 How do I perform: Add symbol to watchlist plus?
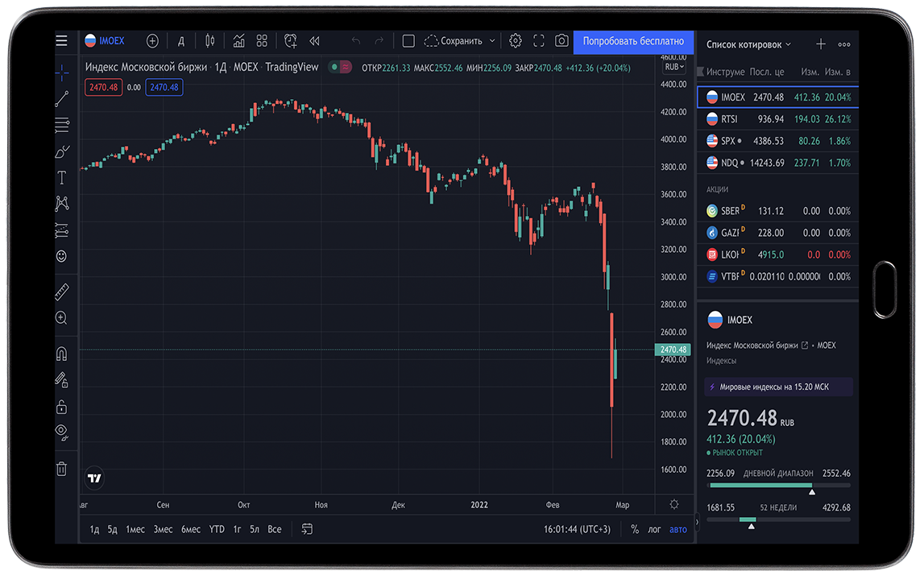(820, 44)
